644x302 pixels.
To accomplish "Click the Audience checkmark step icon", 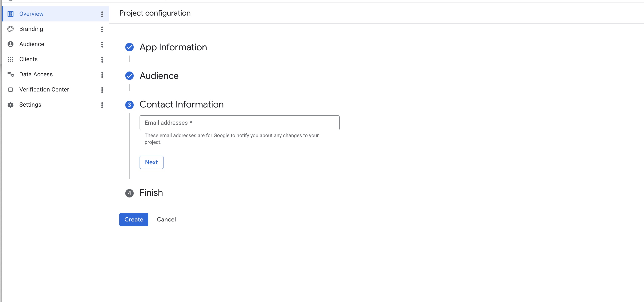I will (x=129, y=75).
